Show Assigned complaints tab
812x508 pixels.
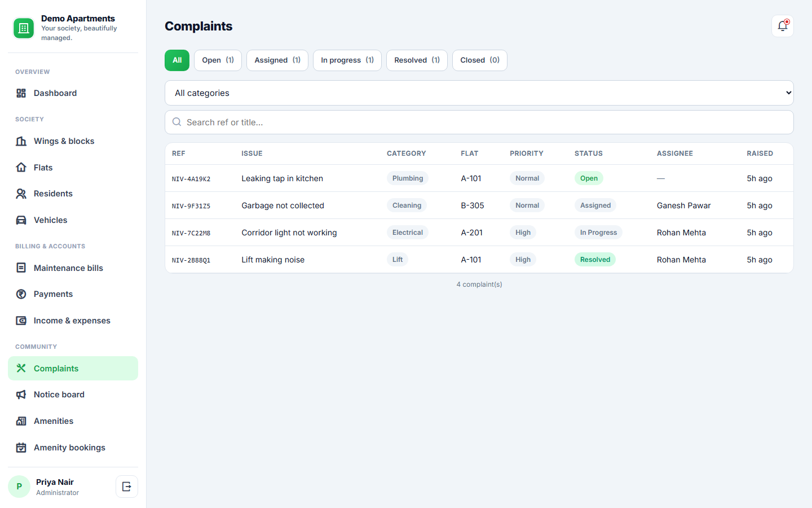[x=277, y=60]
